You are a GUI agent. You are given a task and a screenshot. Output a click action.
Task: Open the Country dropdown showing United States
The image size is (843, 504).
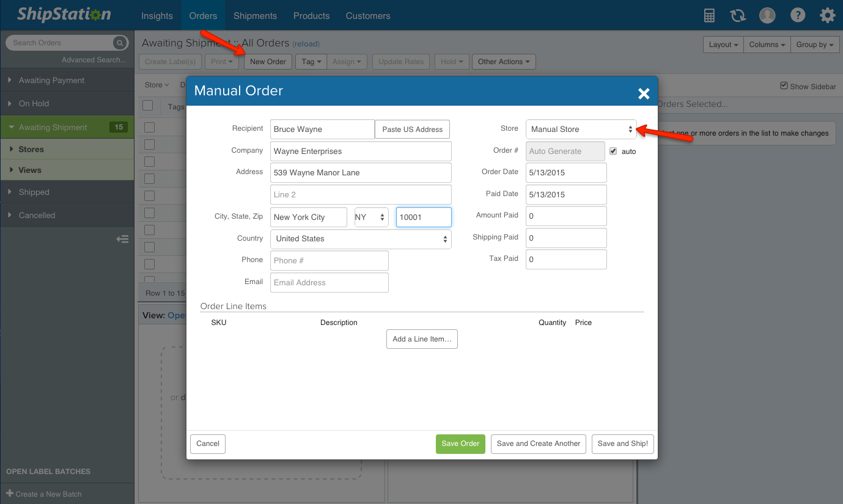pos(361,239)
